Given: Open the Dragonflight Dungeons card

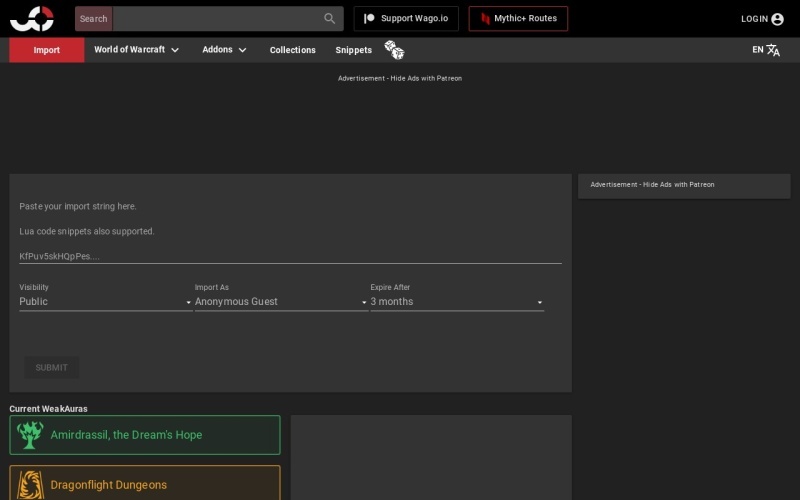Looking at the screenshot, I should coord(145,483).
